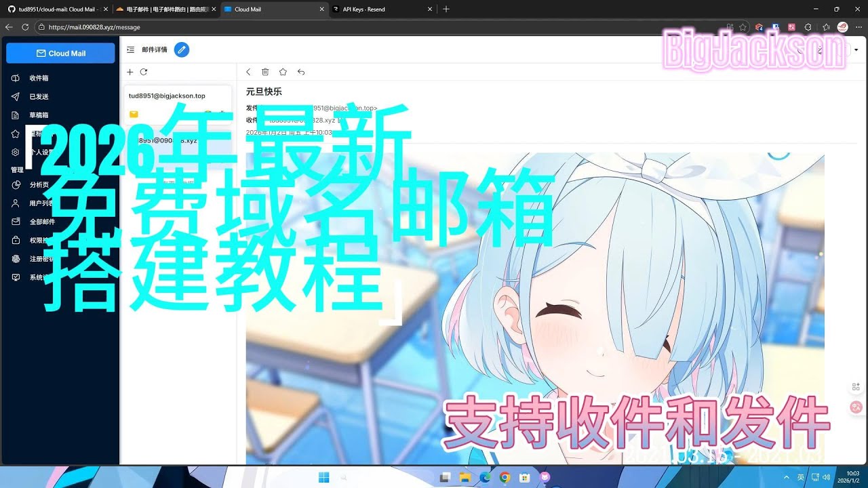Viewport: 868px width, 488px height.
Task: Open the drafts item 草稿箱
Action: tap(39, 115)
